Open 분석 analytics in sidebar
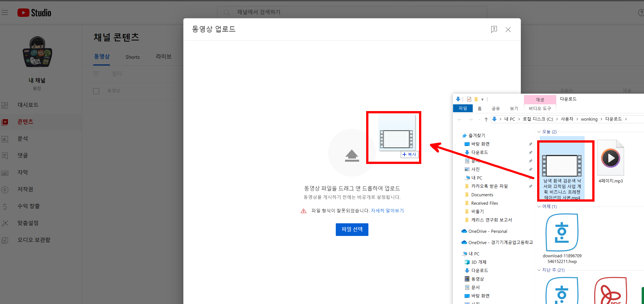This screenshot has height=304, width=644. coord(22,139)
